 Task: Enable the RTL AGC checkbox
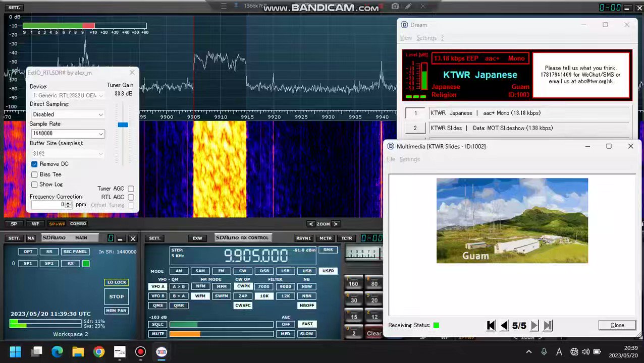(131, 197)
